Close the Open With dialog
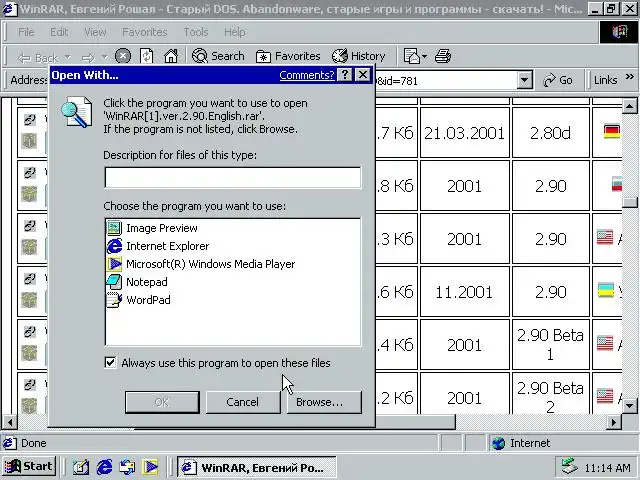This screenshot has width=640, height=480. 363,75
